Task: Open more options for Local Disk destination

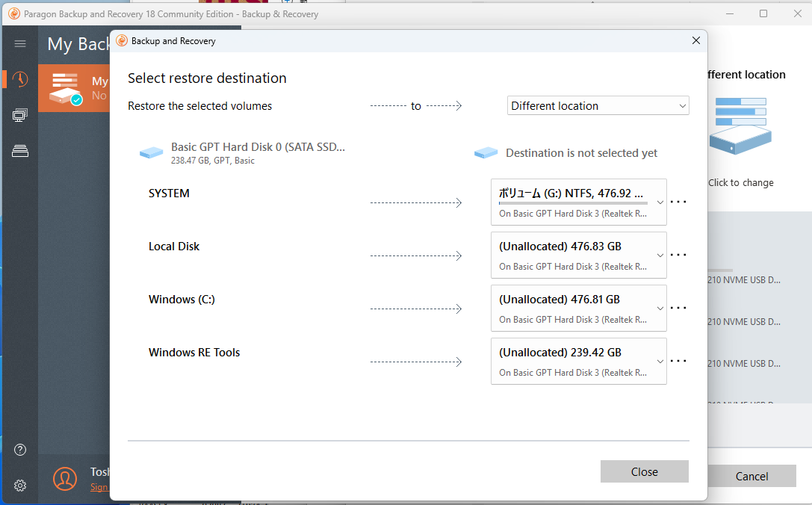Action: coord(678,255)
